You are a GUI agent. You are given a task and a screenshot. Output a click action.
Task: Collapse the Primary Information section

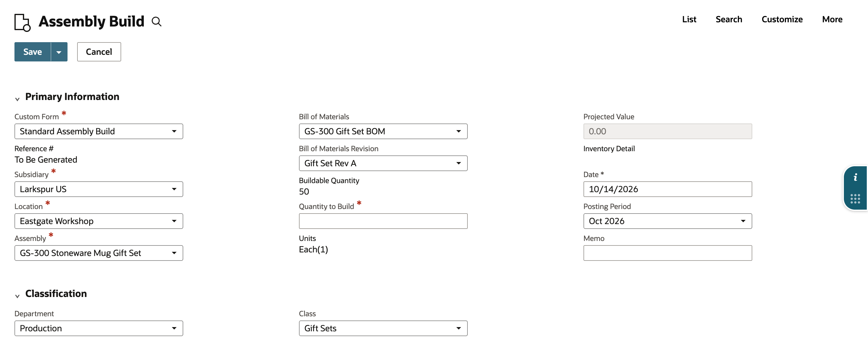click(x=17, y=99)
